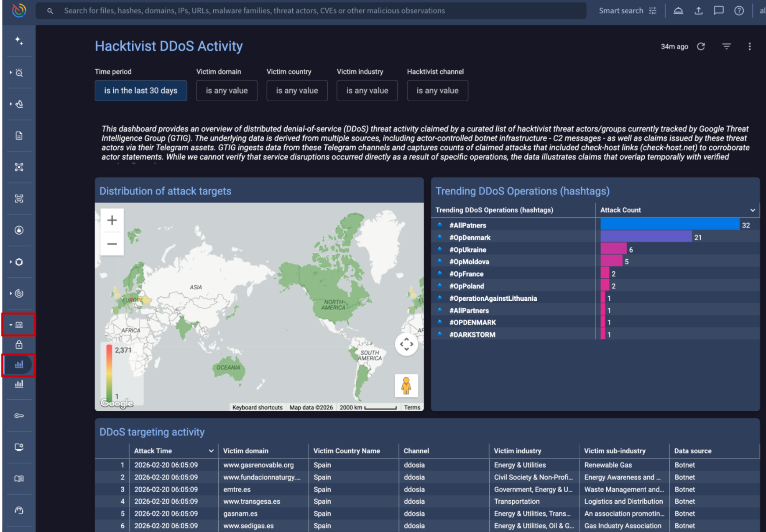Open the open book documentation icon
The image size is (766, 532).
point(19,479)
